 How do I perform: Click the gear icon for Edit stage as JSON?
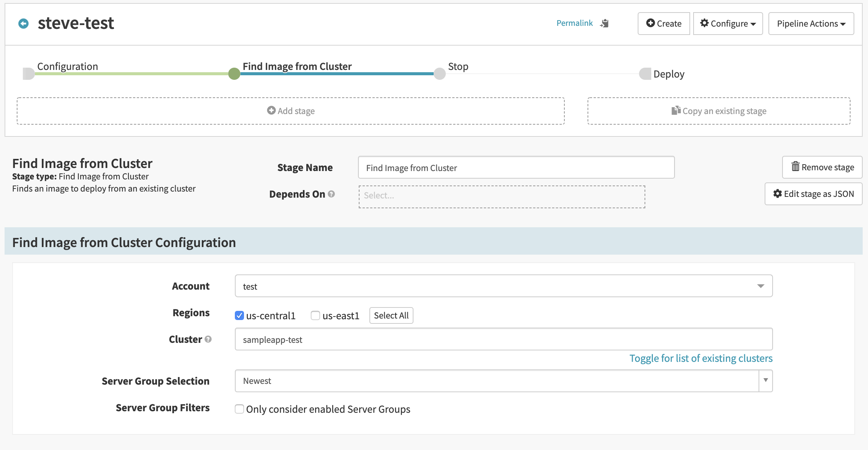778,194
